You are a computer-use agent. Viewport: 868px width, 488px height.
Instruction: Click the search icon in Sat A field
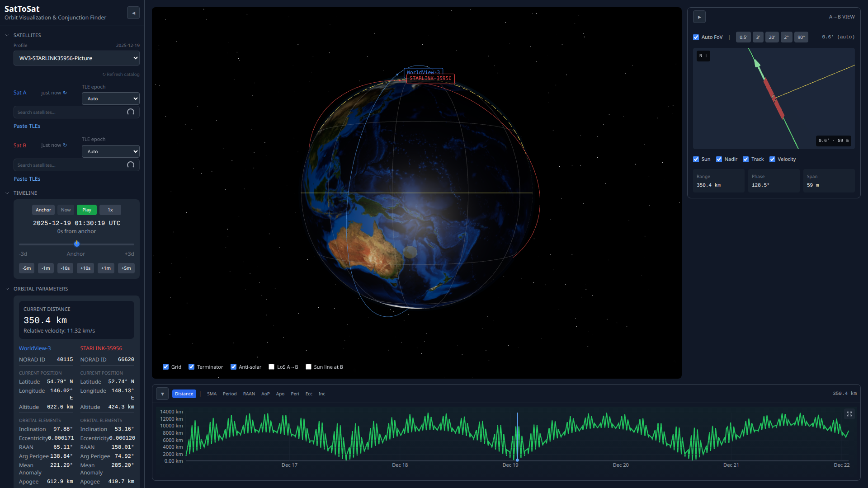pyautogui.click(x=131, y=112)
